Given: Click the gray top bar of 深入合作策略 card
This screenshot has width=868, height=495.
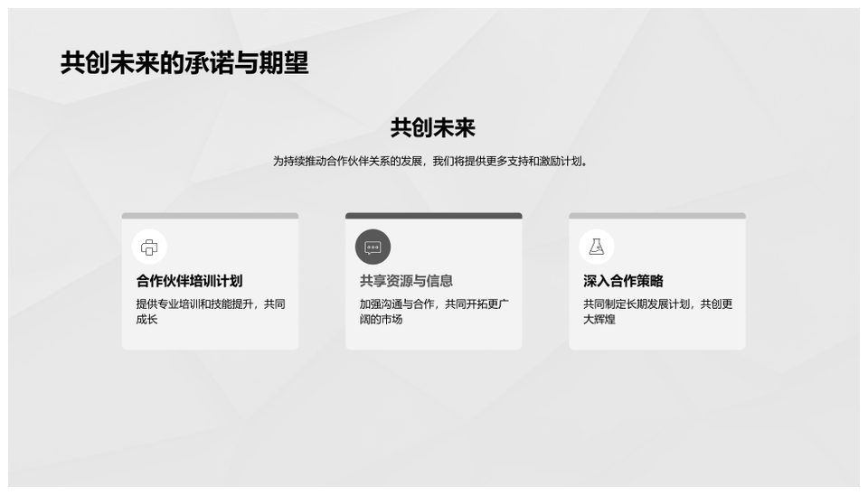Looking at the screenshot, I should click(x=657, y=216).
